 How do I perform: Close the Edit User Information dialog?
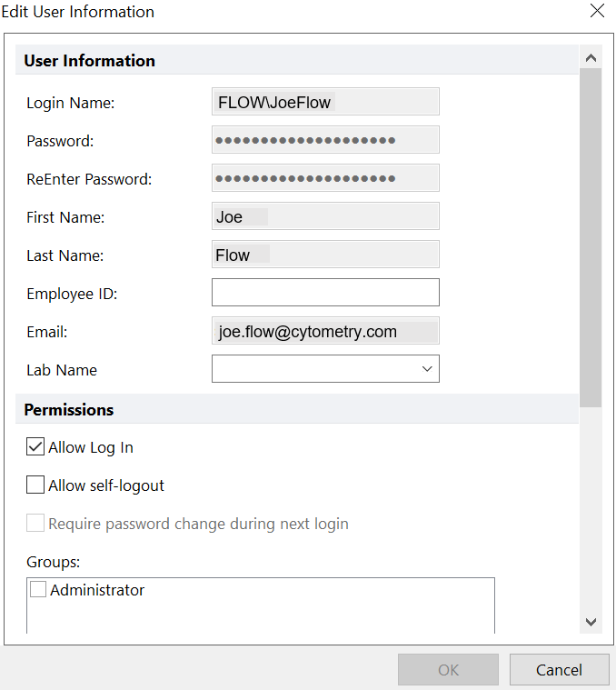tap(597, 11)
